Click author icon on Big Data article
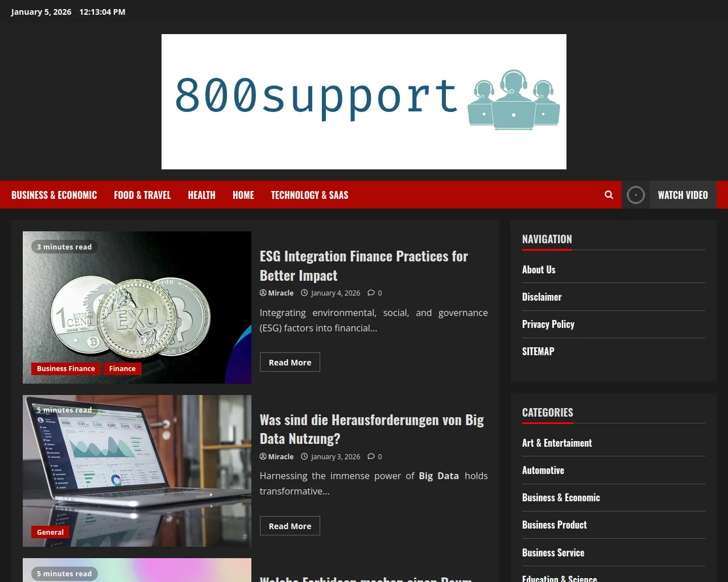This screenshot has width=728, height=582. coord(263,456)
